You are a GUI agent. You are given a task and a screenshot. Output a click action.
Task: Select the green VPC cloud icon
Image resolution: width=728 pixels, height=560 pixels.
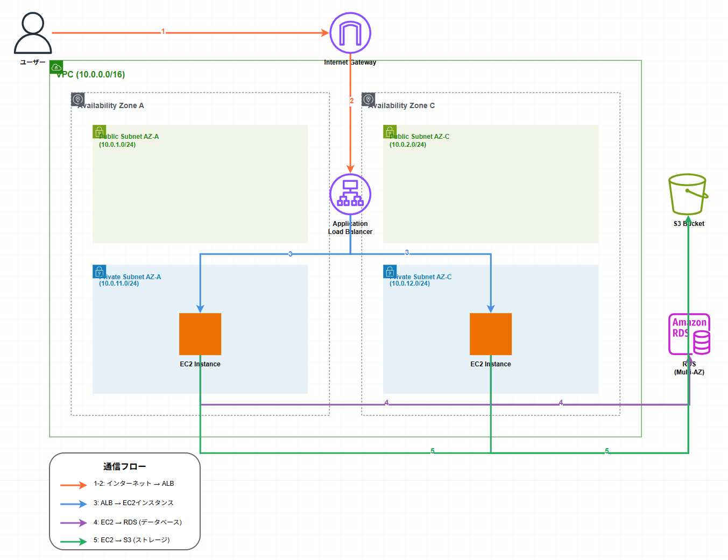(56, 67)
